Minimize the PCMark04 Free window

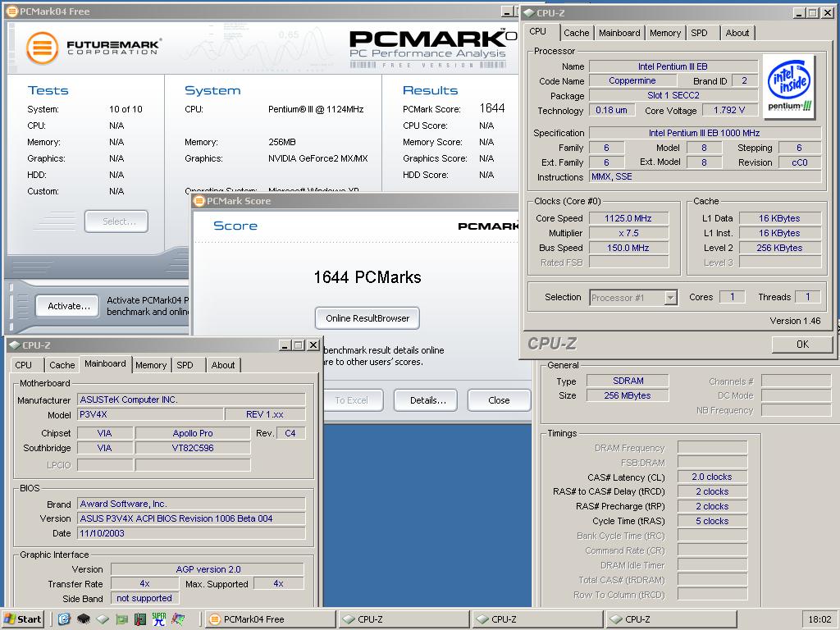507,11
